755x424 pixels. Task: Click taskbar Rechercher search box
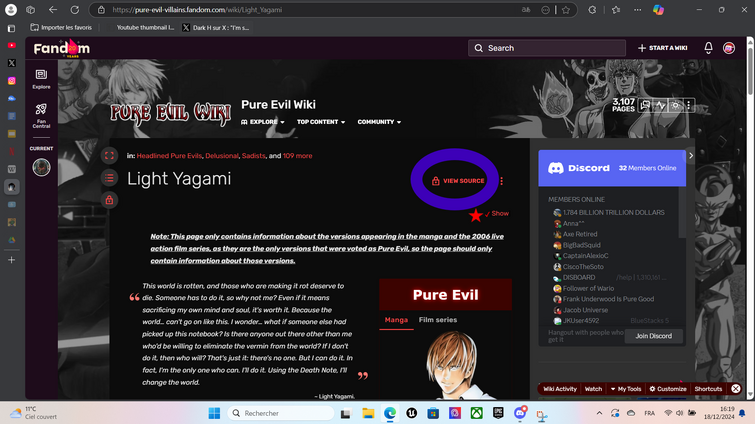(281, 413)
